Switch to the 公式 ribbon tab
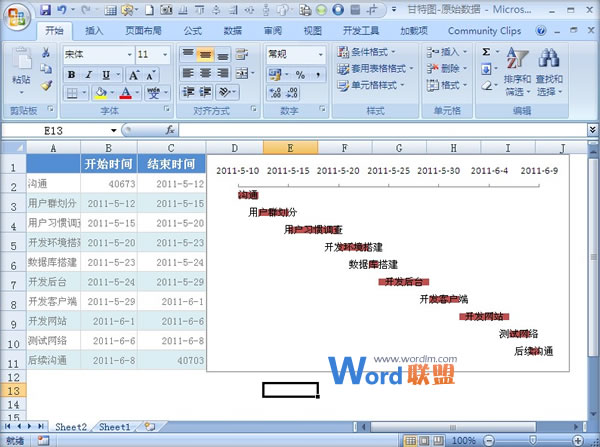 (192, 31)
